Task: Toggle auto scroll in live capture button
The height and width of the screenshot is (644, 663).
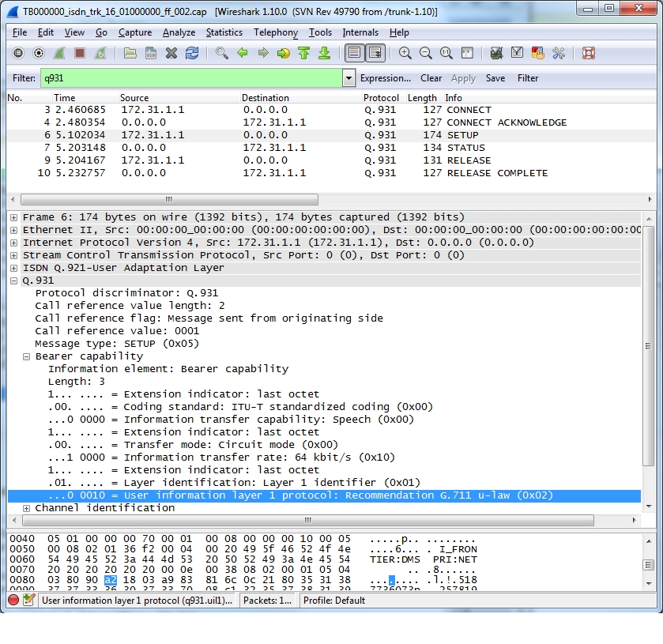Action: [375, 53]
